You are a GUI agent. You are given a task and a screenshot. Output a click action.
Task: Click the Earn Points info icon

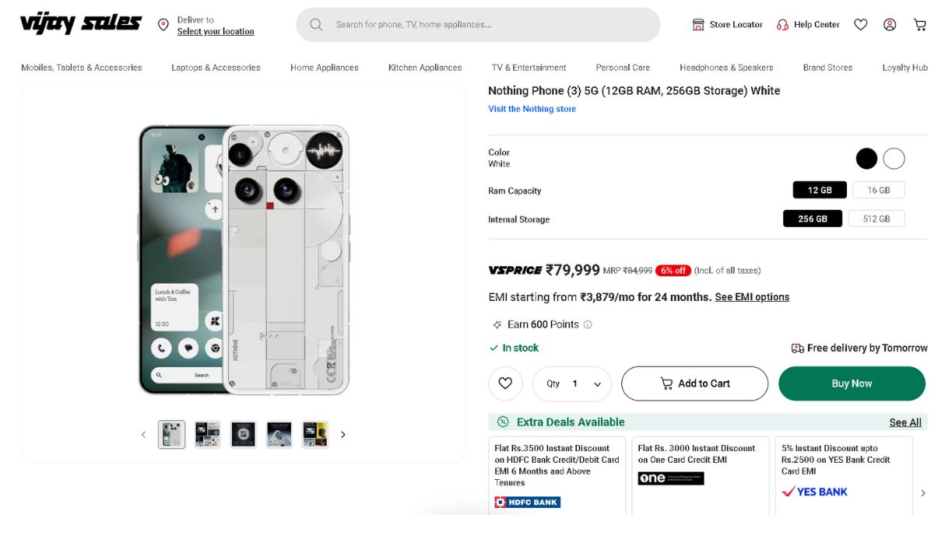coord(588,325)
